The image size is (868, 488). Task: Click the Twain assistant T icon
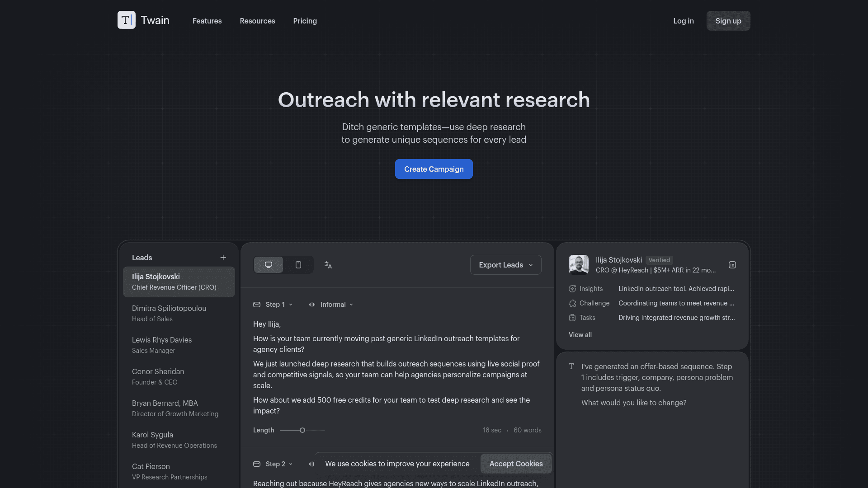(x=571, y=366)
